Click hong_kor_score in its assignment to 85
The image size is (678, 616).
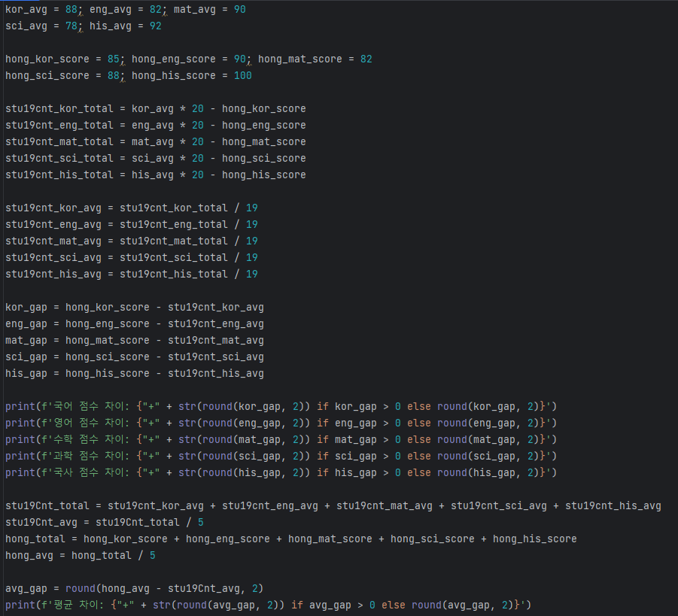click(47, 59)
